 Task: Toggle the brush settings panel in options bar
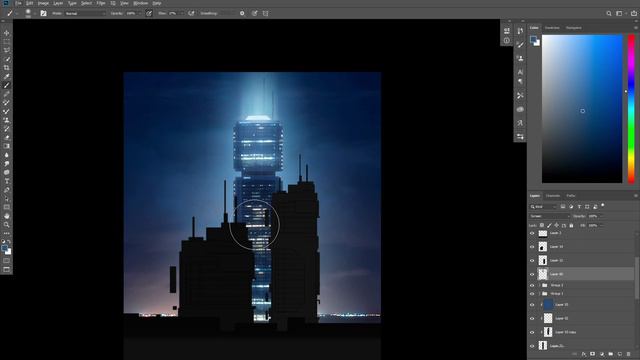[x=43, y=13]
